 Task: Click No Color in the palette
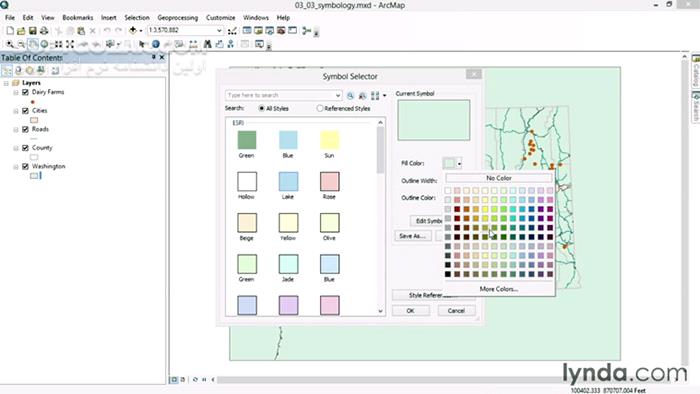(x=499, y=178)
